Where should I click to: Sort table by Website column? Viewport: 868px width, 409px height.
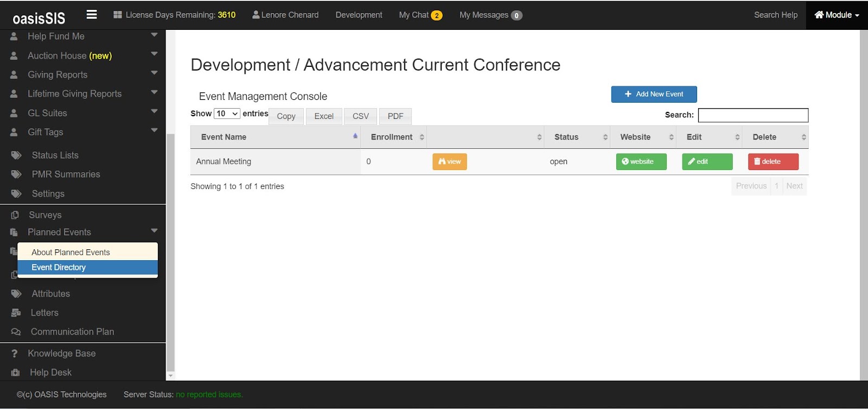[643, 137]
